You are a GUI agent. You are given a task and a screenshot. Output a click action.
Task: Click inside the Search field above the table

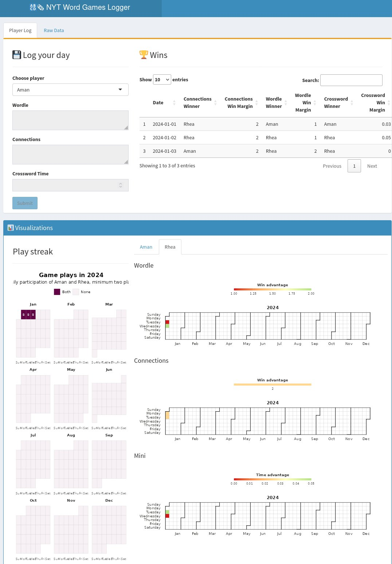(351, 80)
